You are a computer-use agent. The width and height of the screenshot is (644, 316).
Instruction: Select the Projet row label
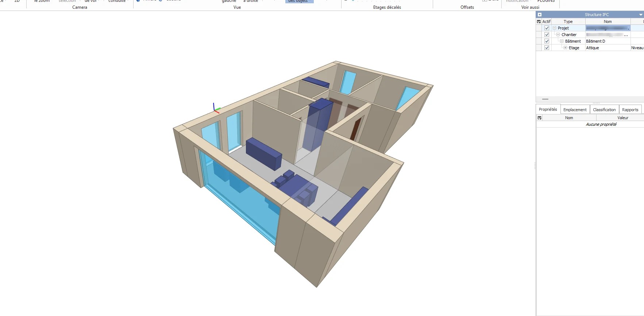click(563, 28)
